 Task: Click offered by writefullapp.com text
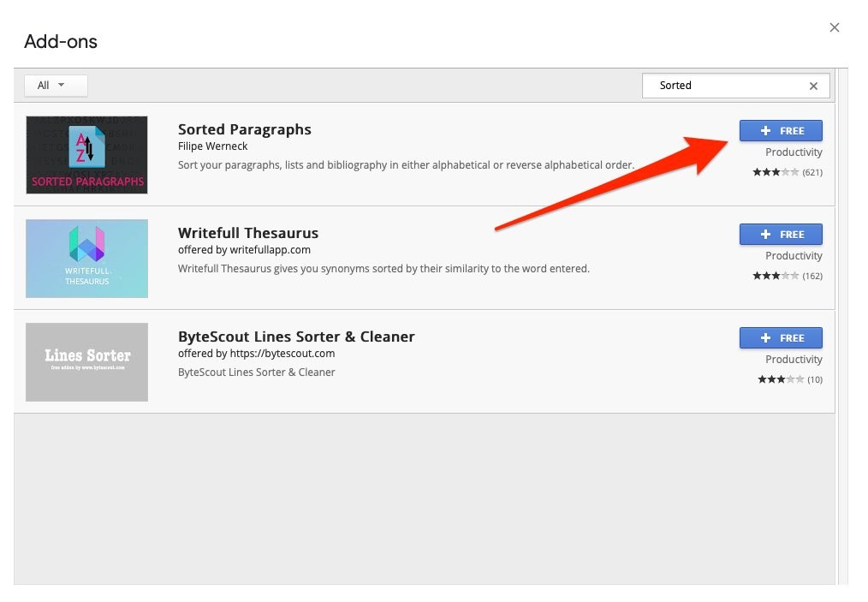point(244,250)
